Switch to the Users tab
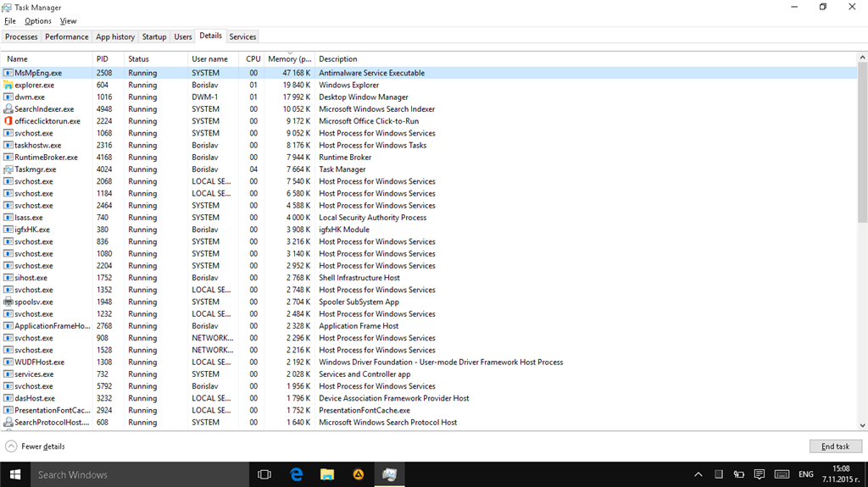This screenshot has width=868, height=487. (x=183, y=36)
